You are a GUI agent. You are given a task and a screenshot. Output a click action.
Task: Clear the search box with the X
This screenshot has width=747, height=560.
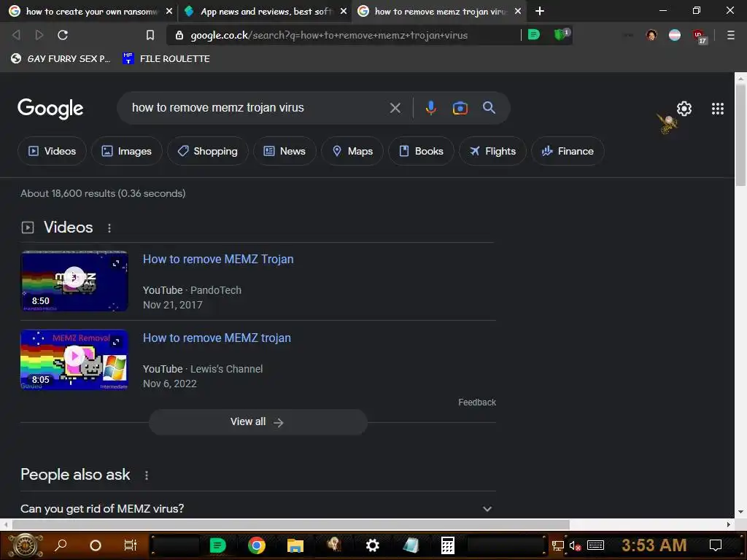coord(395,108)
